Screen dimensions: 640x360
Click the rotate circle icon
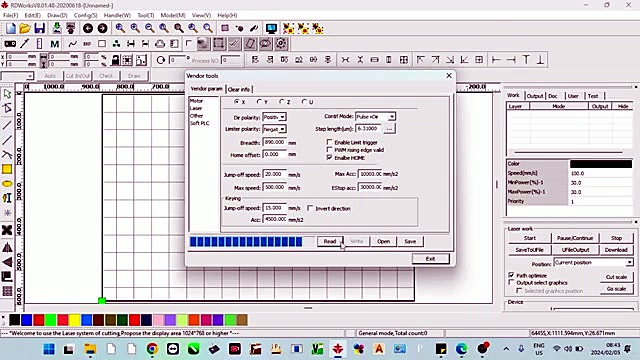(160, 60)
